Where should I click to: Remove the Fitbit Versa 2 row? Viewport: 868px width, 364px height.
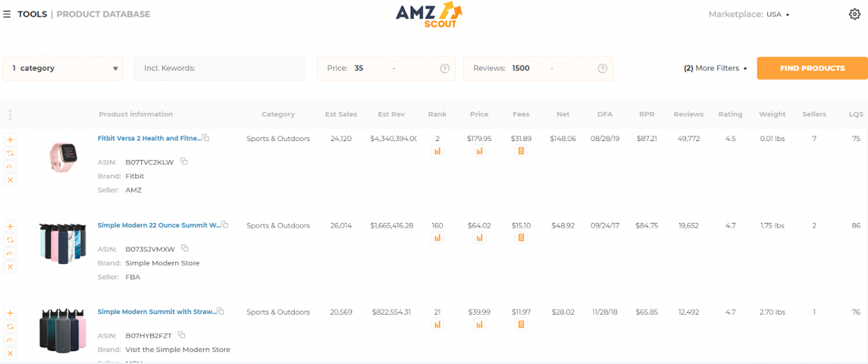pyautogui.click(x=10, y=180)
